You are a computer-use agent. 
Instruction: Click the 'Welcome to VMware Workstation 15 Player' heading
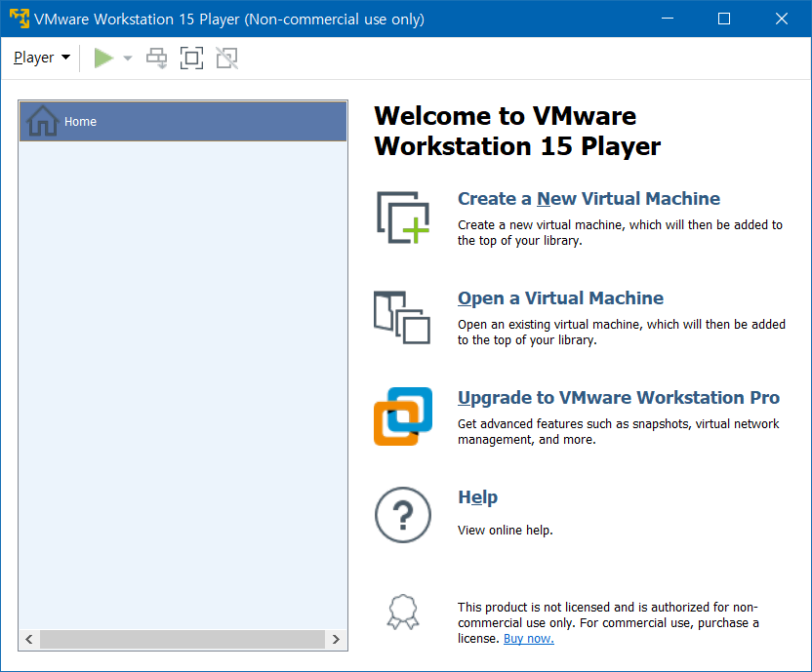517,131
